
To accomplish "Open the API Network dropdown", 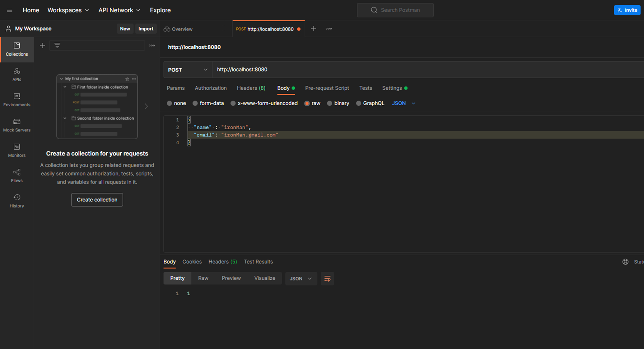I will click(120, 10).
